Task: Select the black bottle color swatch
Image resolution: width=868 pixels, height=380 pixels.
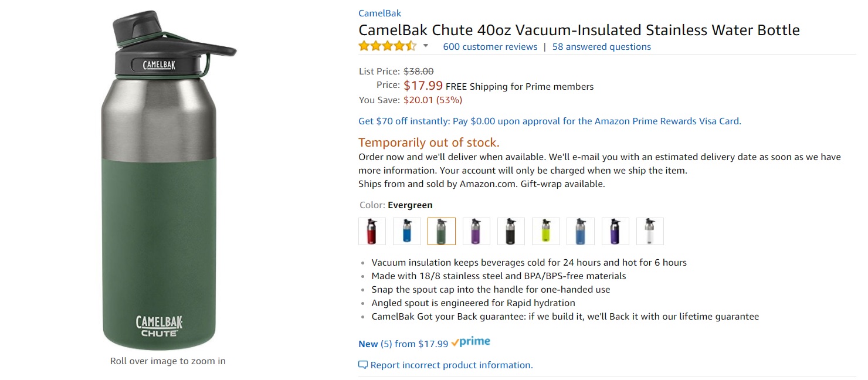Action: click(x=511, y=231)
